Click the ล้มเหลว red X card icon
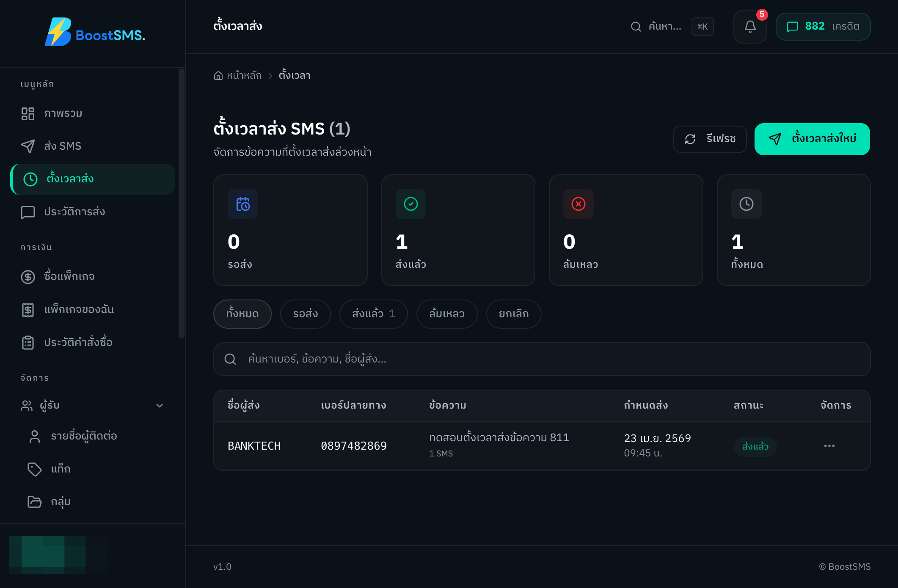 coord(578,204)
